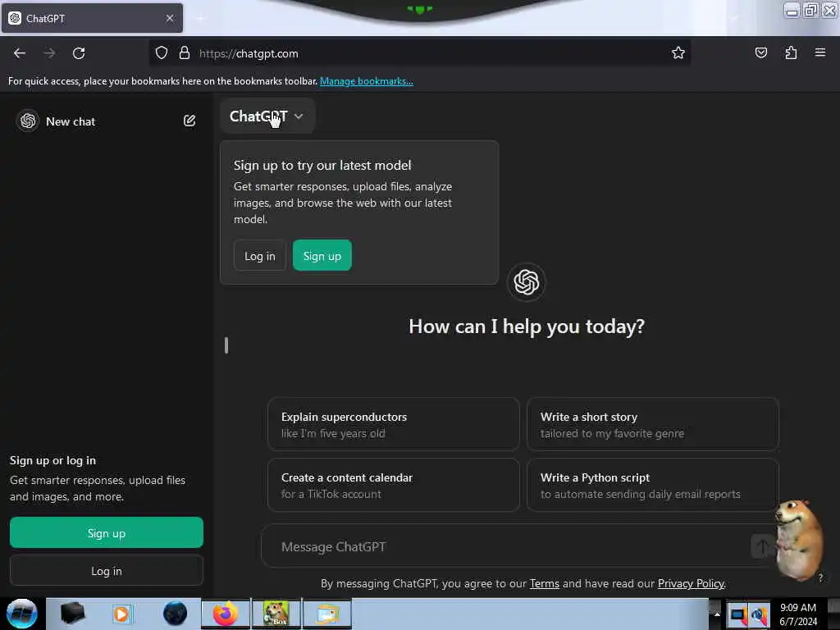Open Firefox from the taskbar
The image size is (840, 630).
pyautogui.click(x=226, y=614)
